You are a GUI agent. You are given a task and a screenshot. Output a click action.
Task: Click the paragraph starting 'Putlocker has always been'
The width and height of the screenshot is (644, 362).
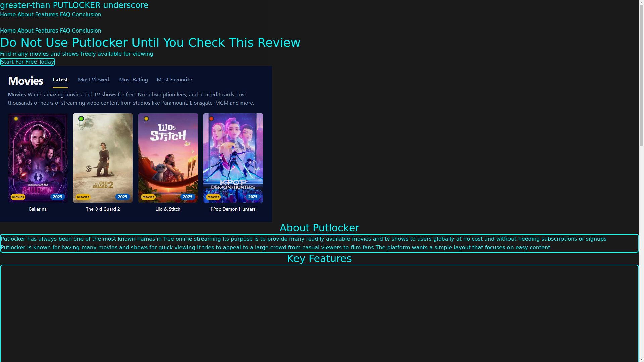pos(304,239)
